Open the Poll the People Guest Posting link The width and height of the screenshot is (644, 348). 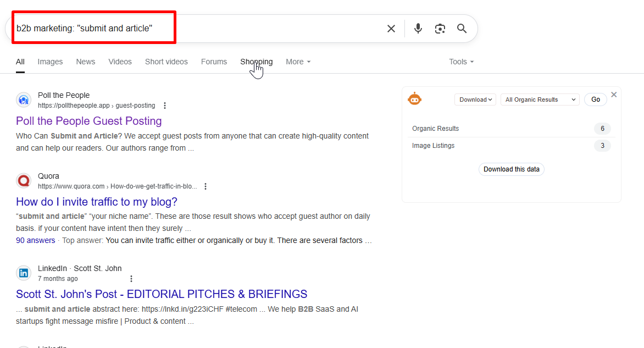pyautogui.click(x=88, y=121)
